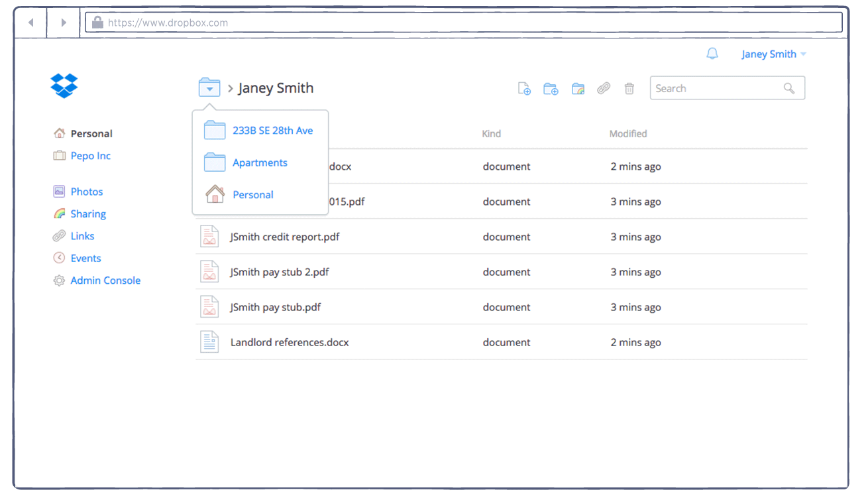The image size is (868, 504).
Task: Open the Events page
Action: pos(85,259)
